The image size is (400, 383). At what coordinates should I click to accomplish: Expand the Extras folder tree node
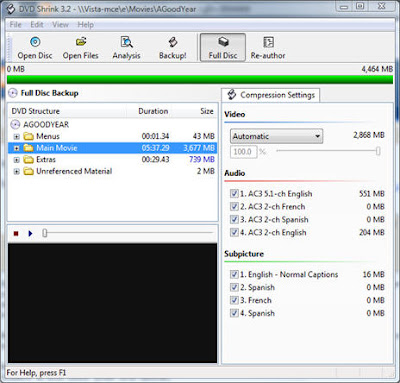tap(17, 160)
